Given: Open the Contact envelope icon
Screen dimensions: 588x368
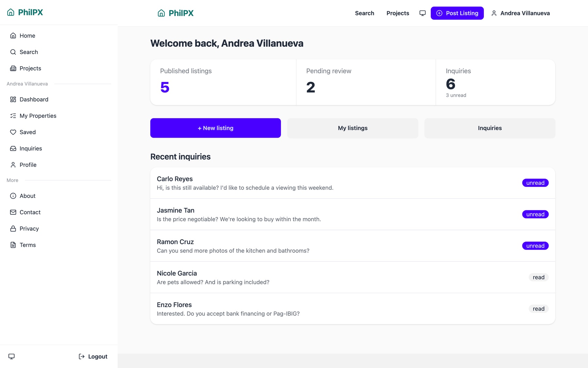Looking at the screenshot, I should [13, 212].
